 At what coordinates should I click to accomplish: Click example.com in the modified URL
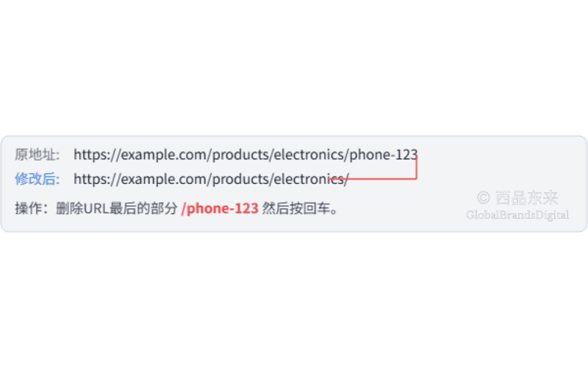[165, 179]
